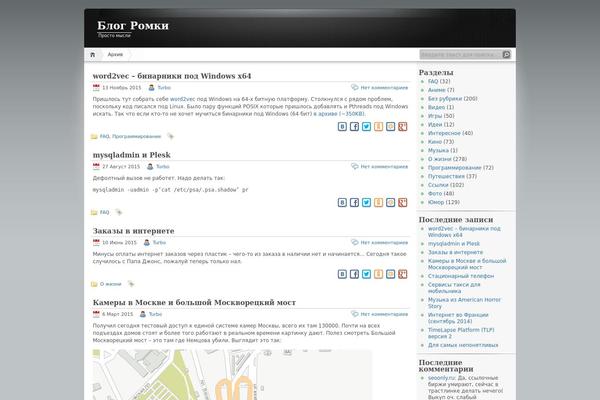Focus the search text field
Viewport: 600px width, 400px height.
pos(460,55)
